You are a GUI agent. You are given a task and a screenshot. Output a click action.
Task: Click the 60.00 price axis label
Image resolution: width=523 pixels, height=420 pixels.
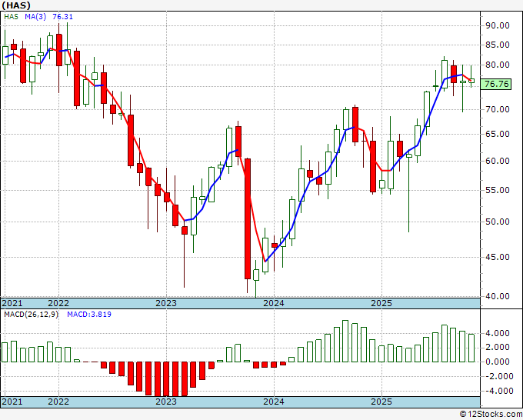[x=498, y=161]
